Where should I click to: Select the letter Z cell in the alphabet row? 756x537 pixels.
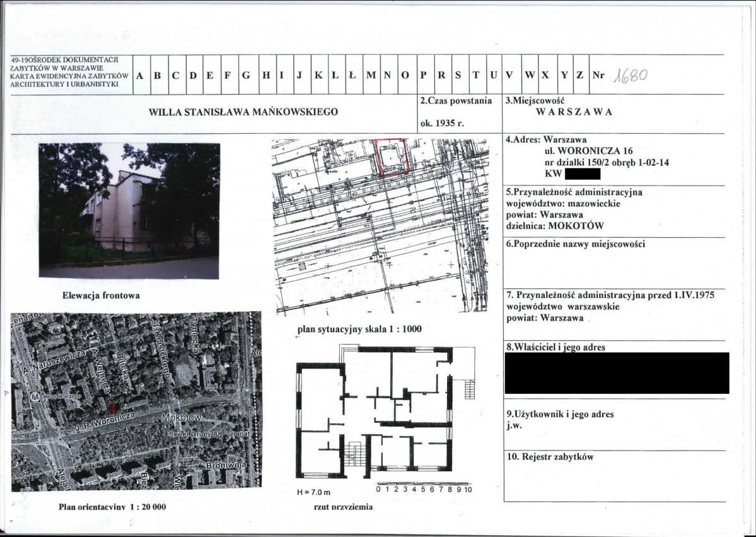(x=579, y=76)
